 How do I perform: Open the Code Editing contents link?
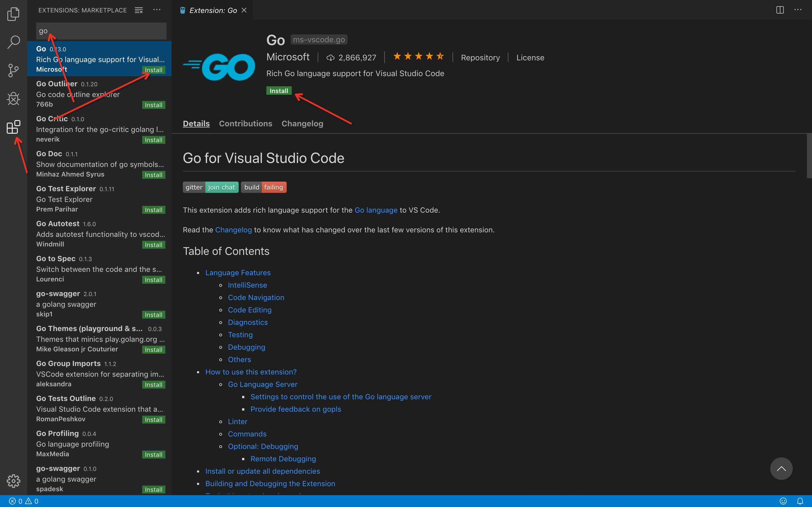pos(250,310)
